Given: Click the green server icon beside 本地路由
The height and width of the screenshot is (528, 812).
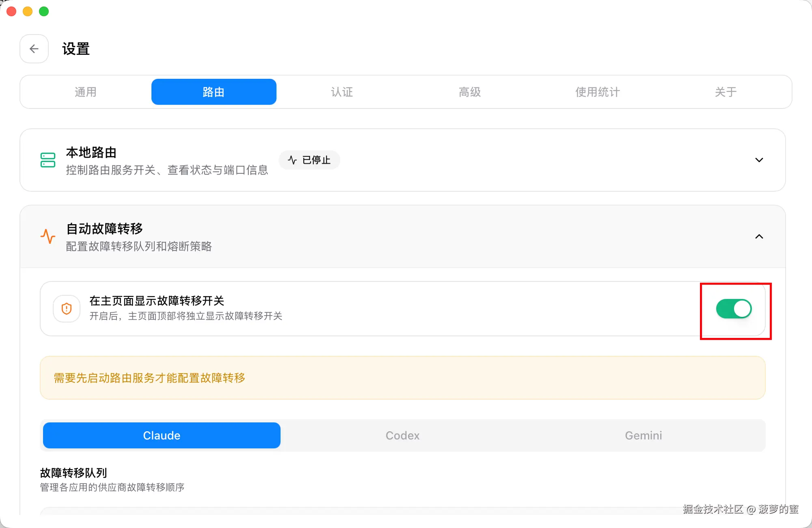Looking at the screenshot, I should coord(48,160).
